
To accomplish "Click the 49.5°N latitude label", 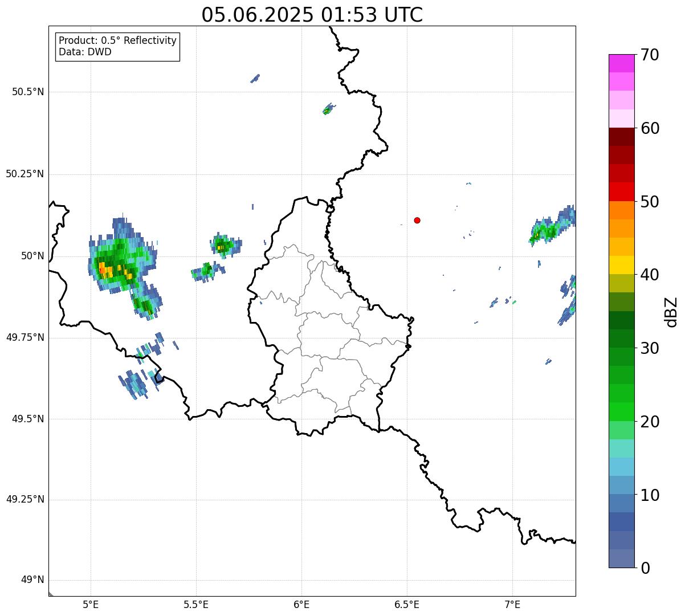I will [x=27, y=419].
